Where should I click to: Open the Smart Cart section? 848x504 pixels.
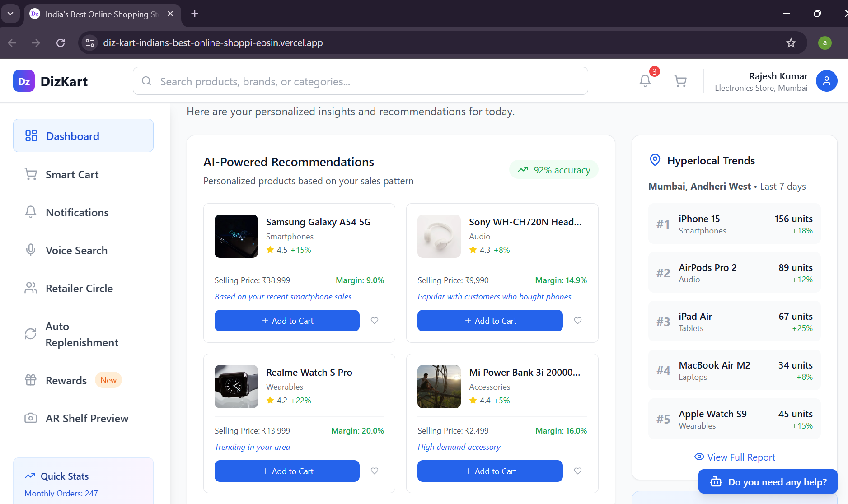71,174
